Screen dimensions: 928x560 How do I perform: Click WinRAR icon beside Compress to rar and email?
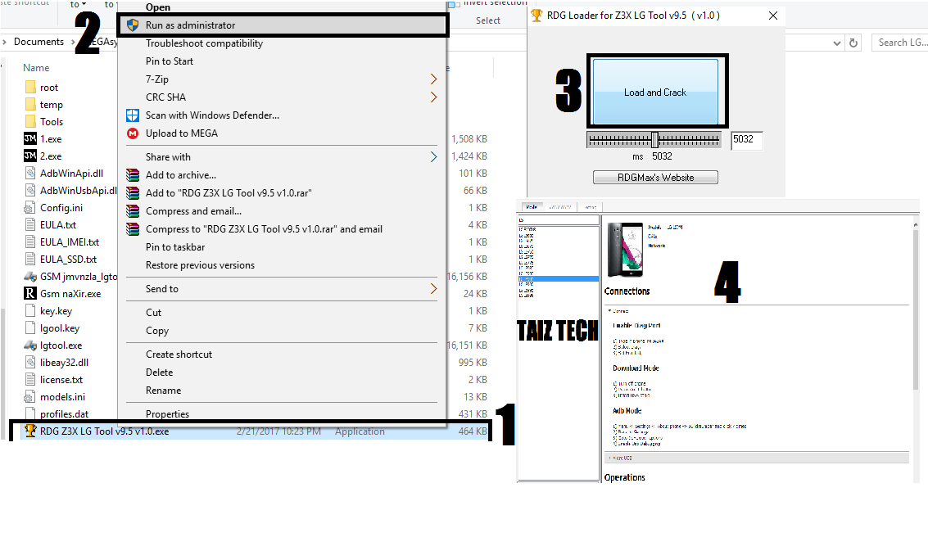(x=133, y=229)
